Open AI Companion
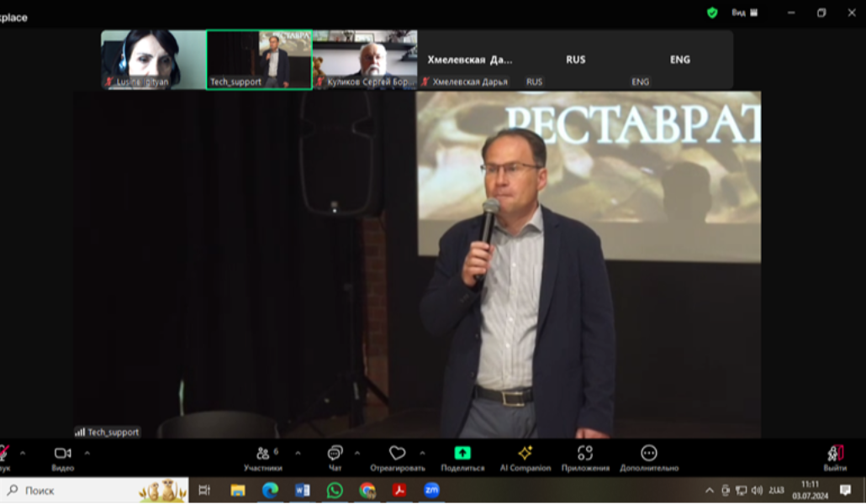Viewport: 866px width, 504px height. point(525,454)
